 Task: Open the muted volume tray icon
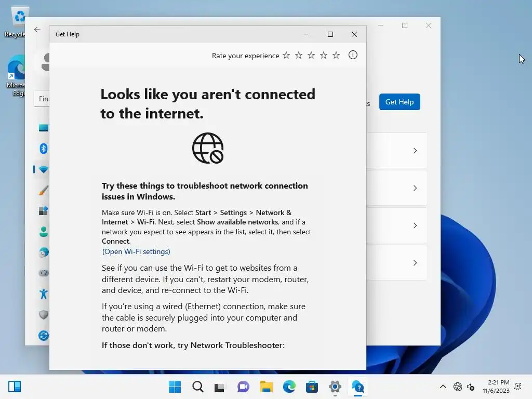coord(471,387)
